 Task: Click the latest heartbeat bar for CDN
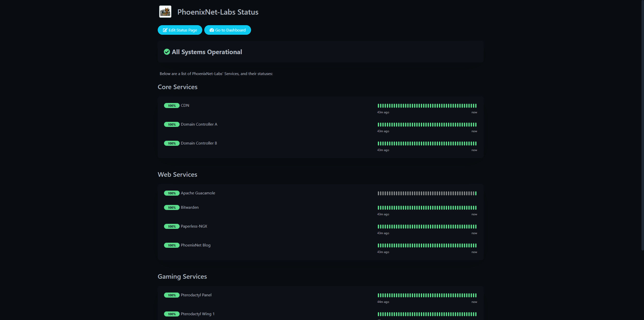click(475, 106)
